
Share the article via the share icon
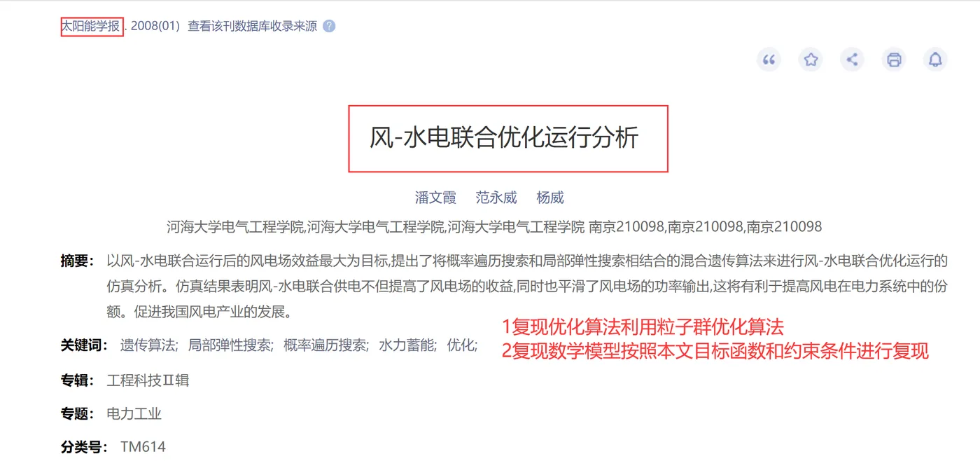[852, 60]
